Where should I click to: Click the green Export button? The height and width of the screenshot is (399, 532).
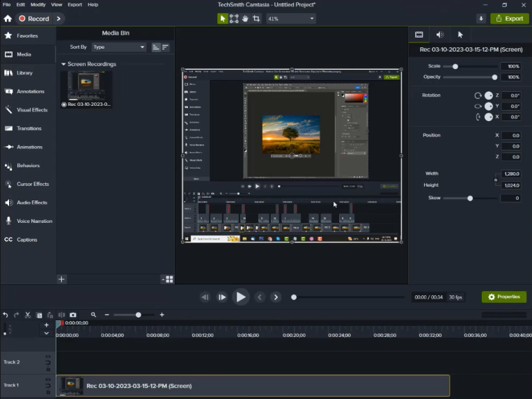pos(509,19)
